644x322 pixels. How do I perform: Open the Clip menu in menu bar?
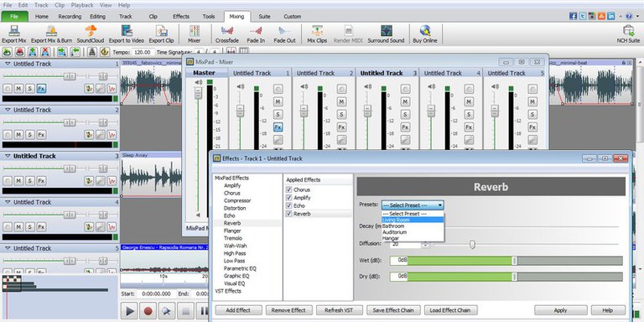(60, 5)
